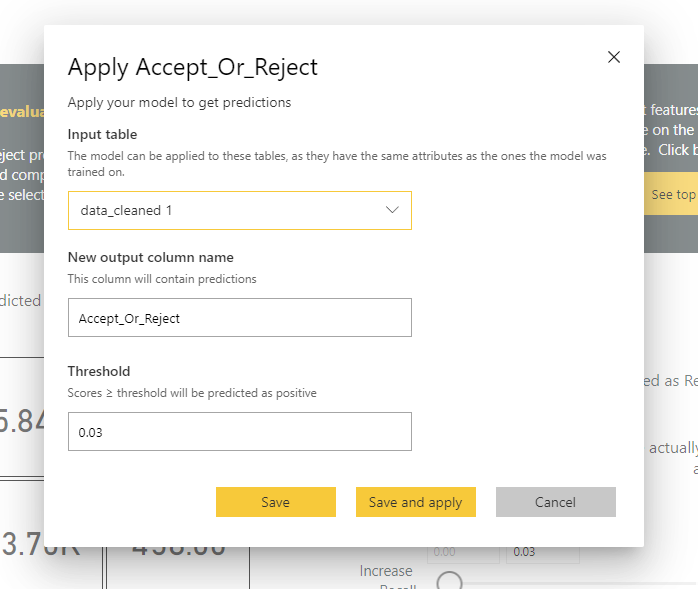Image resolution: width=698 pixels, height=589 pixels.
Task: Open the data_cleaned 1 input table dropdown
Action: (239, 211)
